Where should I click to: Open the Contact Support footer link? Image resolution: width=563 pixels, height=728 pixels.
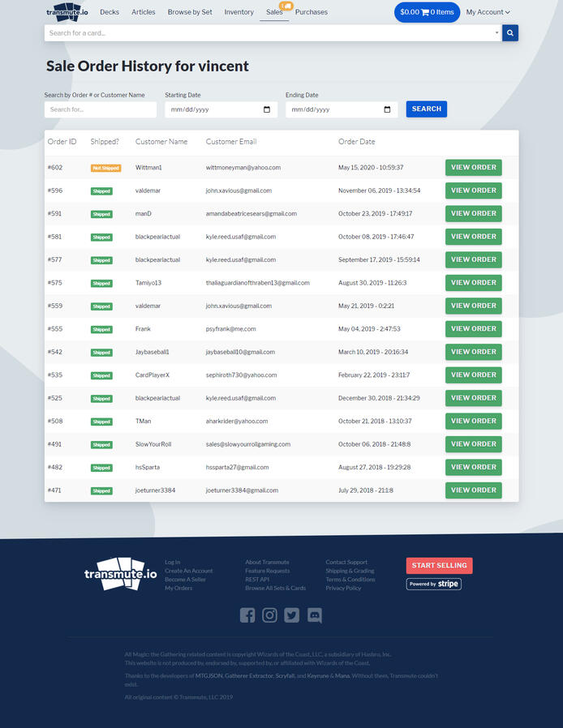coord(346,563)
